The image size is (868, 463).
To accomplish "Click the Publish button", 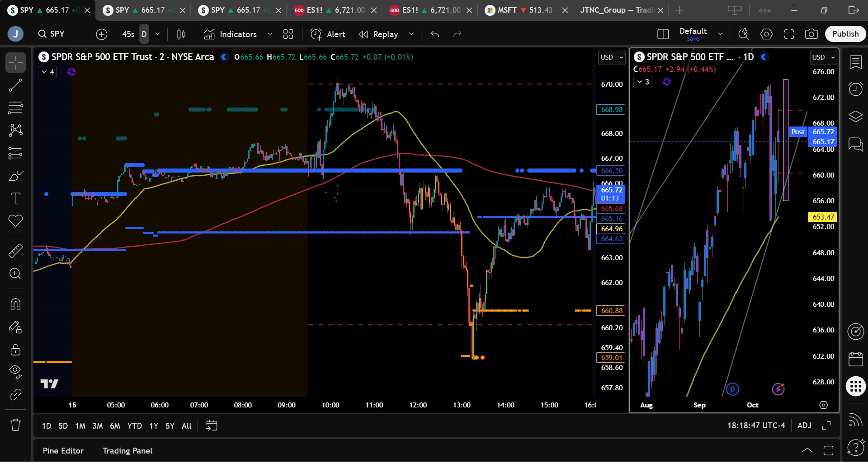I will pyautogui.click(x=845, y=34).
